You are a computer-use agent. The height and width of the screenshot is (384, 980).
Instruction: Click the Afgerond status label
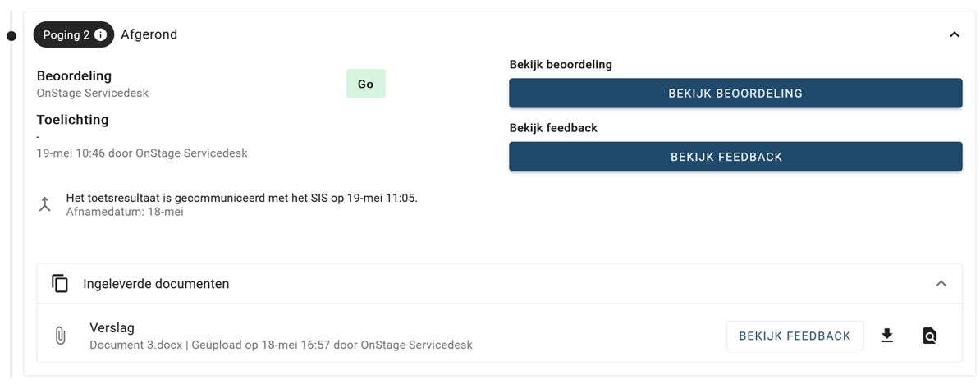tap(149, 35)
